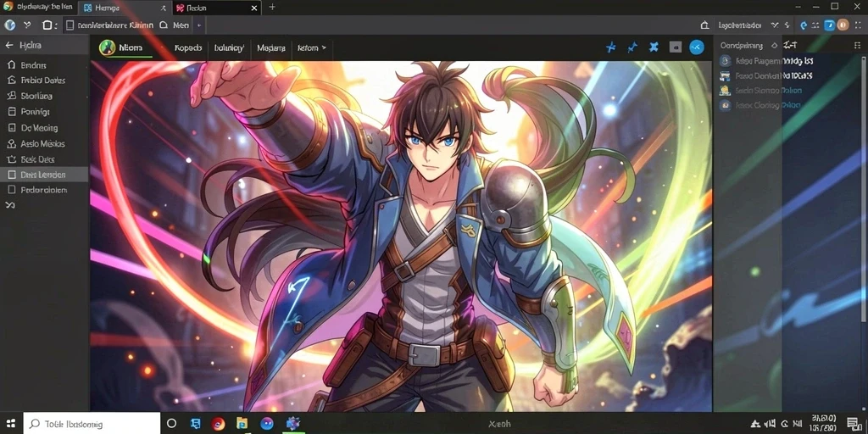868x434 pixels.
Task: Click the sidebar back arrow icon
Action: [8, 46]
